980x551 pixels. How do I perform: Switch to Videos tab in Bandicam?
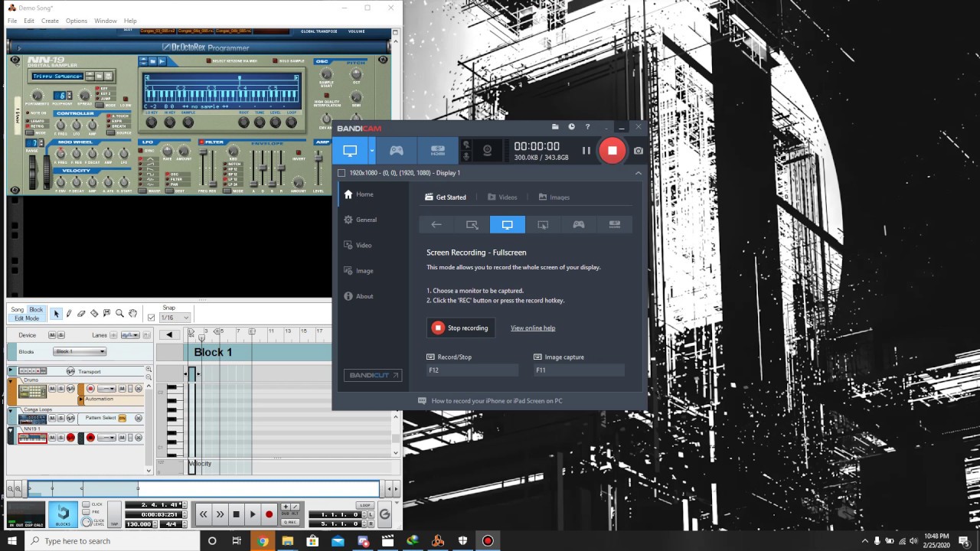(502, 197)
